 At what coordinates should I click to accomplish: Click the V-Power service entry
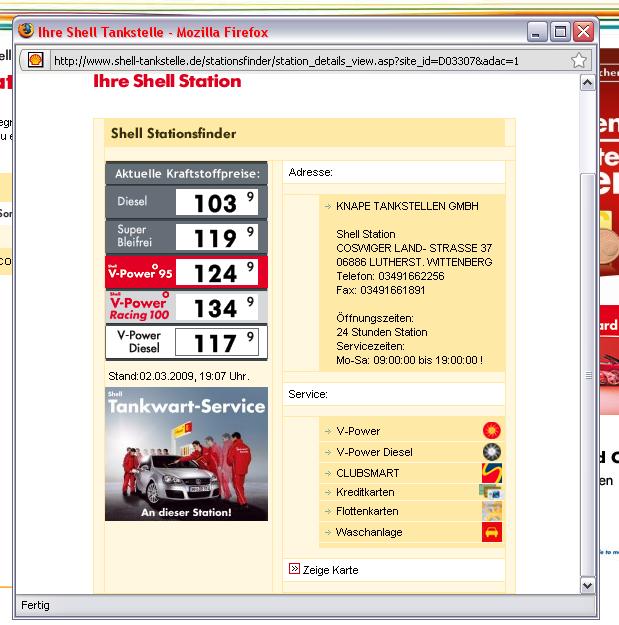click(x=358, y=431)
